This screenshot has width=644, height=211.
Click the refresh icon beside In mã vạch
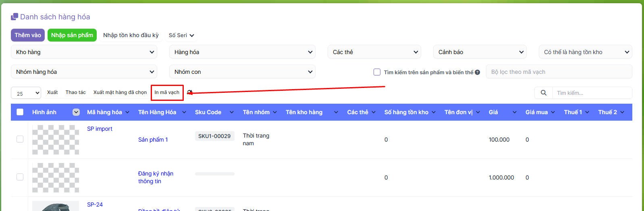[x=190, y=92]
